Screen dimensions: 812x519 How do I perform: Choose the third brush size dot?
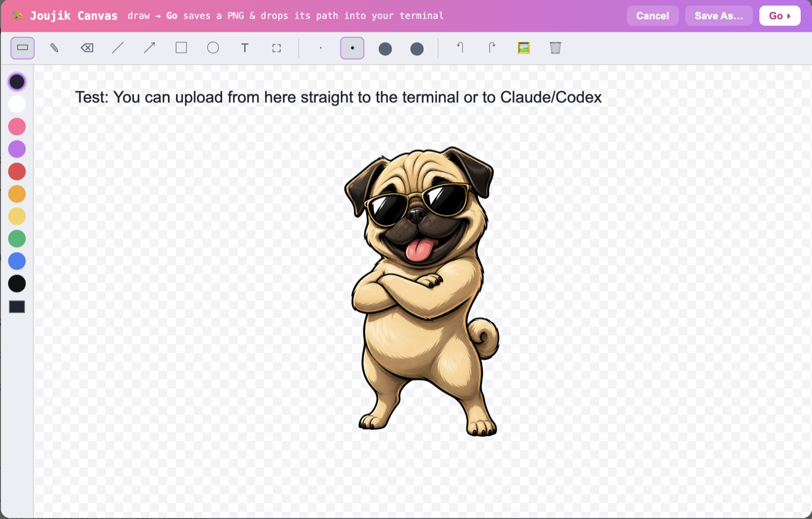(x=385, y=48)
